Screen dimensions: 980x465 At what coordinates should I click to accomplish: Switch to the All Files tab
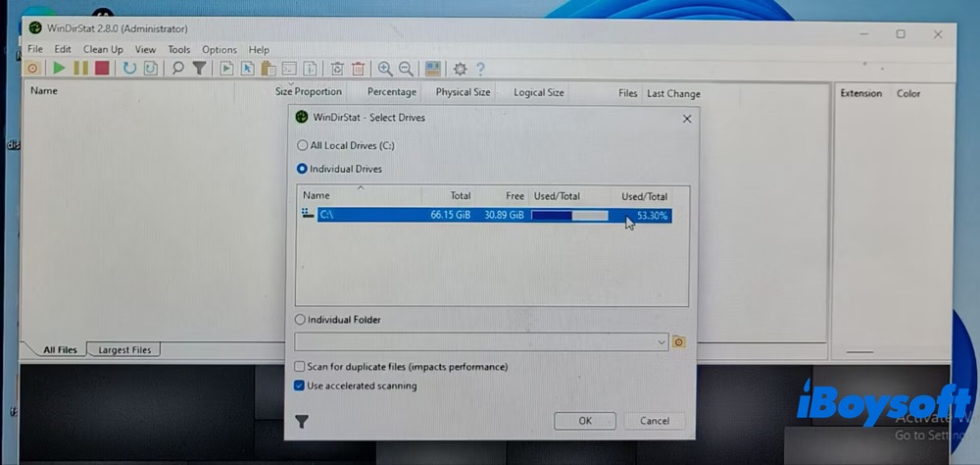(x=60, y=350)
